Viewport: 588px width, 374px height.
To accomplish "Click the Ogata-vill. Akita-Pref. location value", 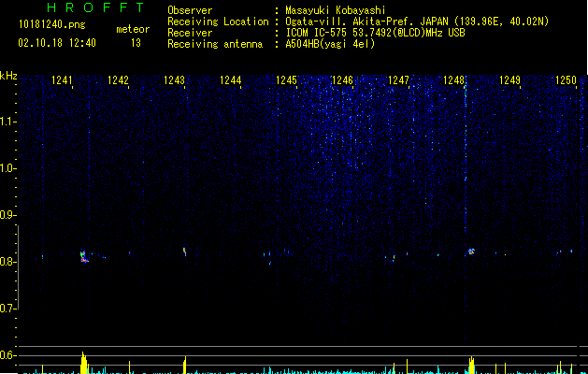I will [417, 22].
